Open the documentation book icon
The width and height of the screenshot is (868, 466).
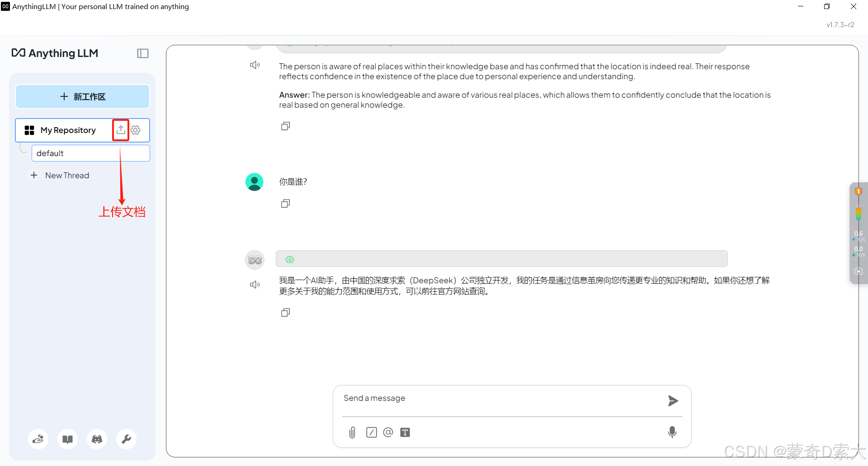(67, 439)
